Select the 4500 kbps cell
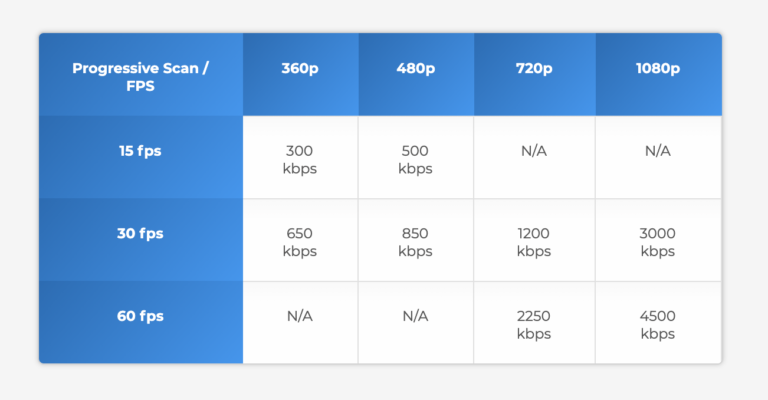 point(657,324)
